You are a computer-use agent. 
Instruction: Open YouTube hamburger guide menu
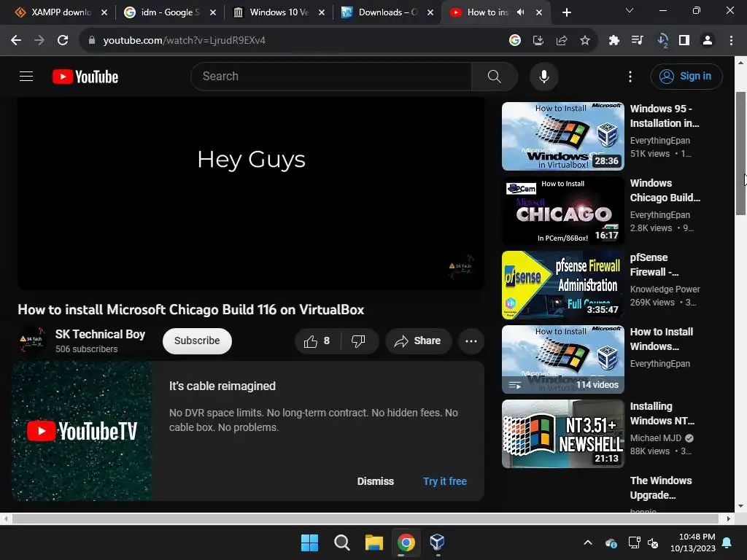click(26, 76)
